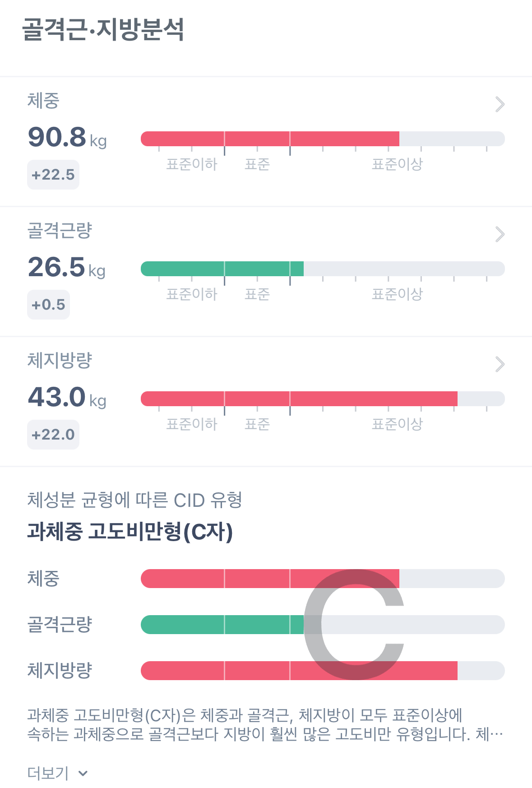
Task: Tap the 골격근·지방분석 page heading
Action: click(103, 30)
